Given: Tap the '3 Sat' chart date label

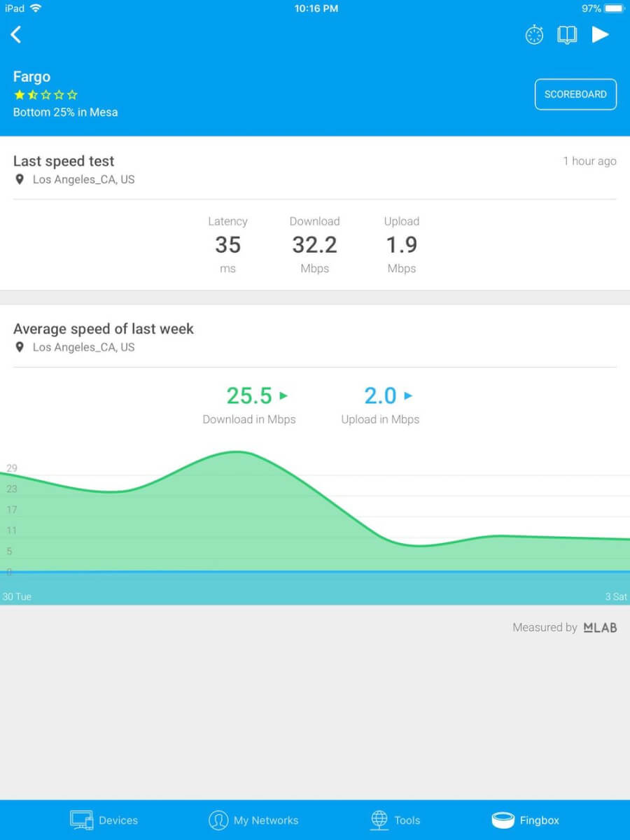Looking at the screenshot, I should click(x=616, y=596).
